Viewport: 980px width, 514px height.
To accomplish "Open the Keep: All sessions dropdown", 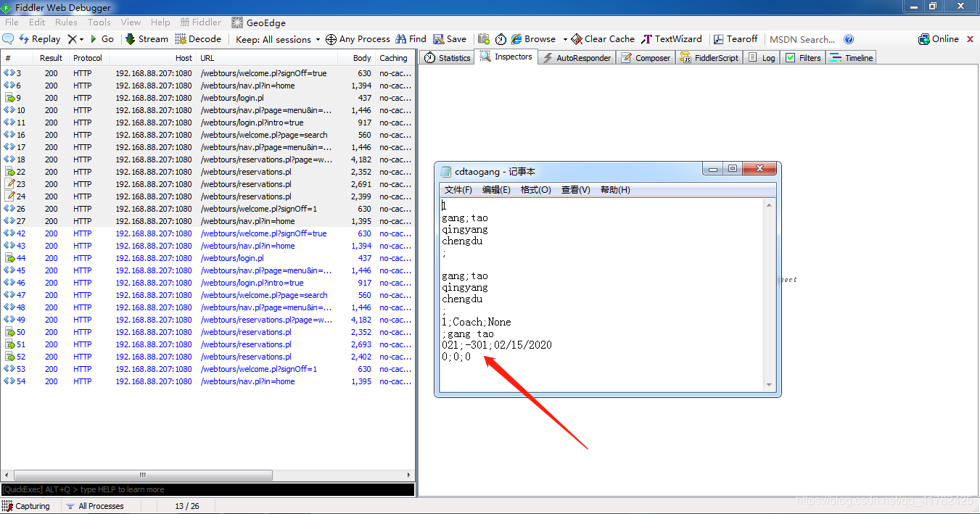I will [278, 39].
